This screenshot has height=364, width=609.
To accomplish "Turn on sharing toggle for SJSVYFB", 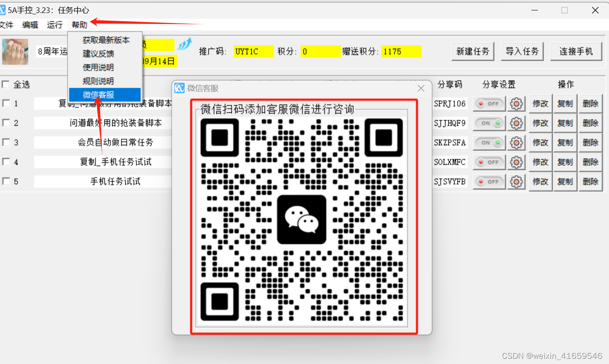I will pyautogui.click(x=489, y=182).
